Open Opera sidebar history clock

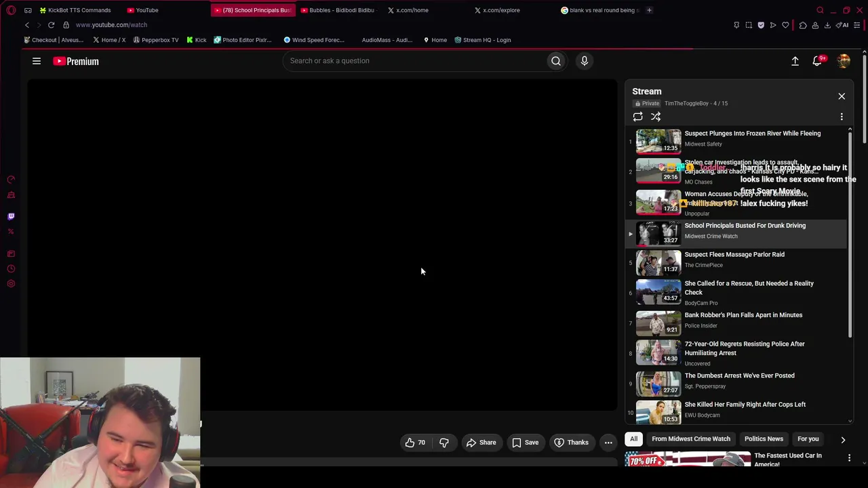click(11, 269)
